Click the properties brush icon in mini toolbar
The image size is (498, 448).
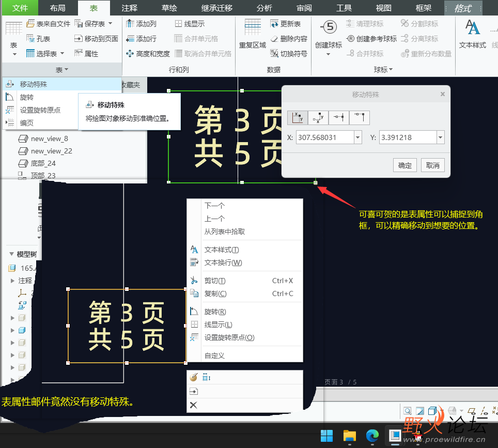coord(193,377)
